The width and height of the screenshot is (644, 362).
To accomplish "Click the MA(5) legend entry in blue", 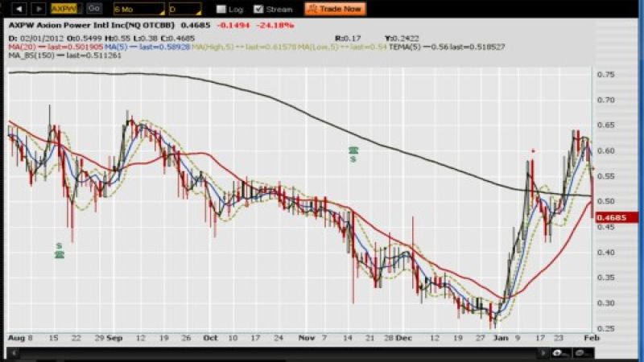I will 147,47.
